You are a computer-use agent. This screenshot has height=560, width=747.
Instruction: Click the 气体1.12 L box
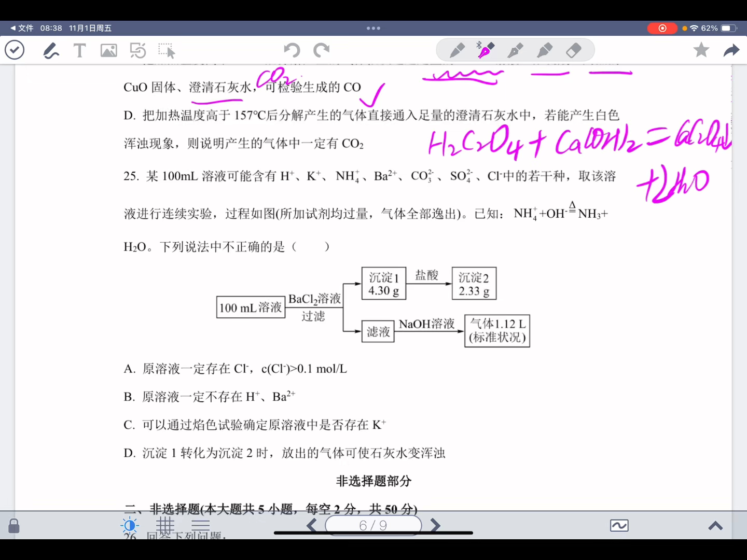[497, 331]
